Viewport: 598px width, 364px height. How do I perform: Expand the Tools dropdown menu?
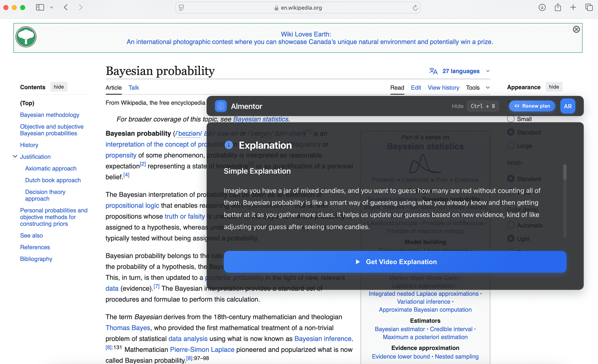478,88
